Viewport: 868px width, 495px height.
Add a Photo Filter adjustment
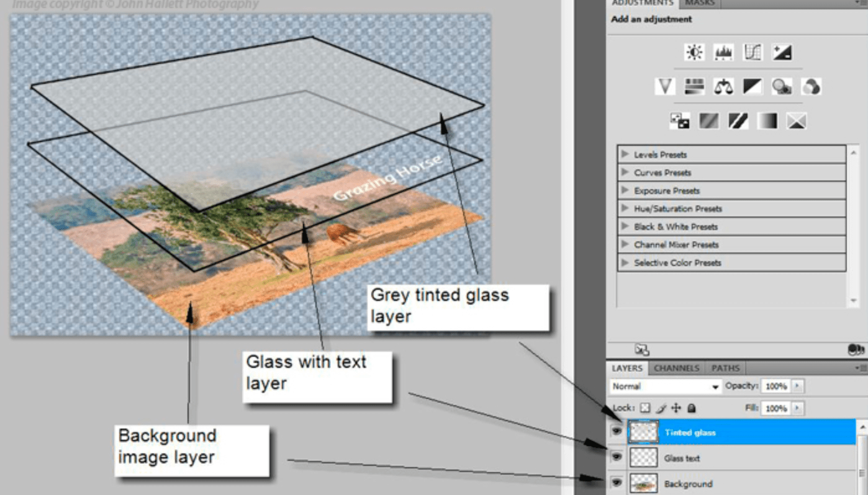tap(782, 86)
